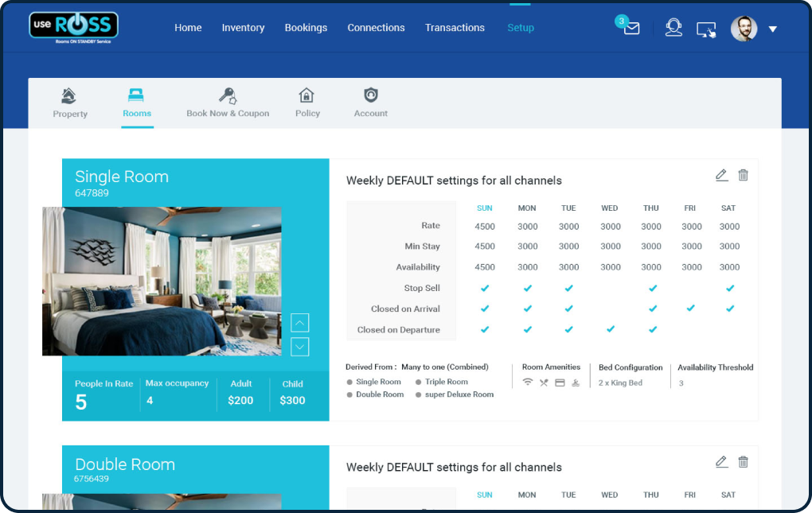
Task: Click the Wi-Fi amenity icon
Action: (527, 382)
